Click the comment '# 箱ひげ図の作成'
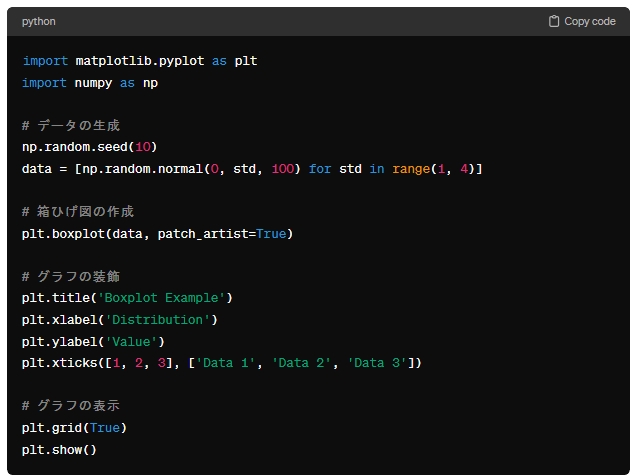 [x=78, y=211]
